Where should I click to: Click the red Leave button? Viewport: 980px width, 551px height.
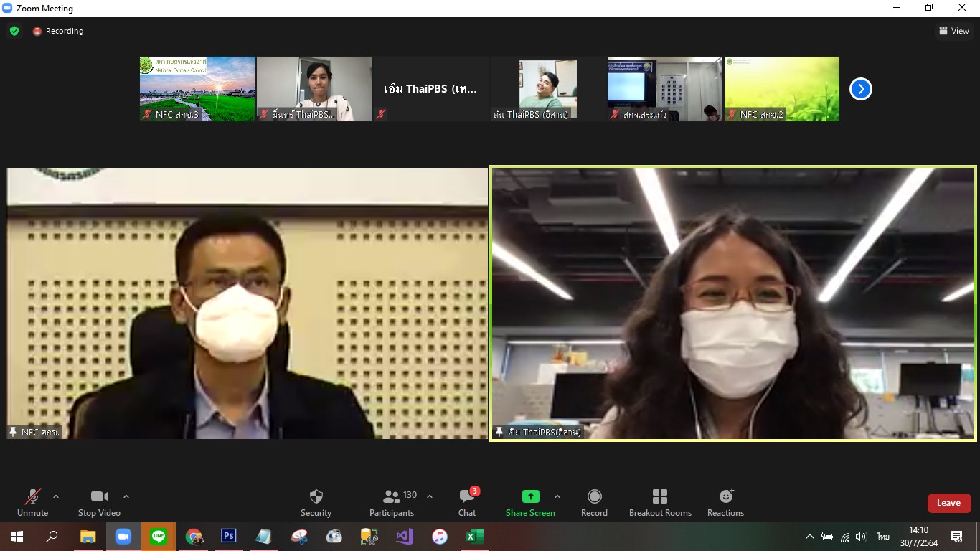948,503
